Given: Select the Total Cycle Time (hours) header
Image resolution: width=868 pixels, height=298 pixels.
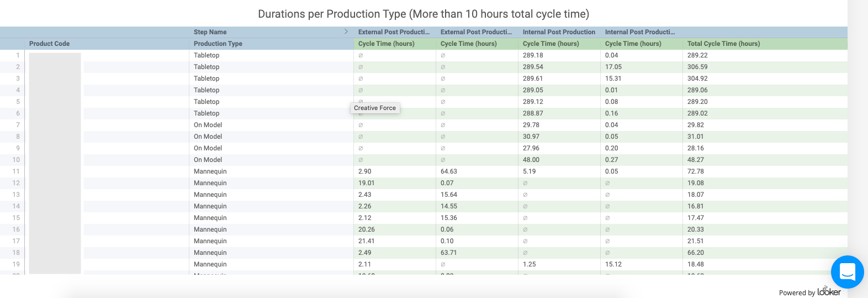Looking at the screenshot, I should coord(723,44).
